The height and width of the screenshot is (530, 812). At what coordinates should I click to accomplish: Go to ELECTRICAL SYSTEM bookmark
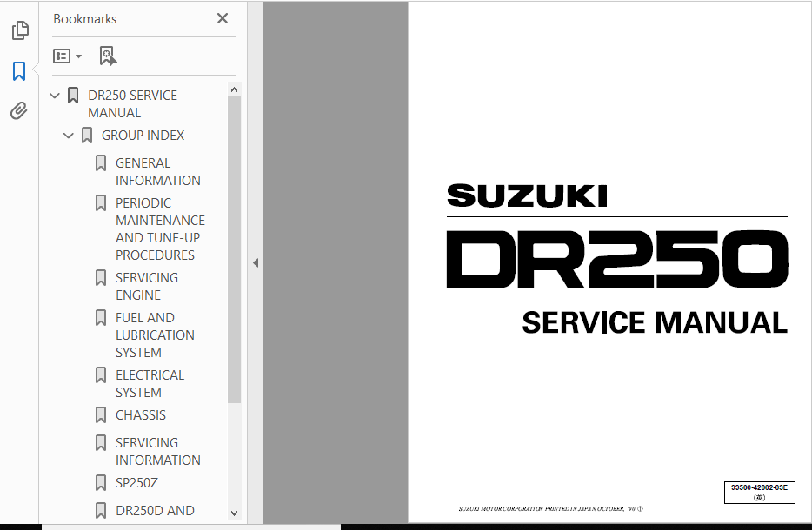(150, 384)
